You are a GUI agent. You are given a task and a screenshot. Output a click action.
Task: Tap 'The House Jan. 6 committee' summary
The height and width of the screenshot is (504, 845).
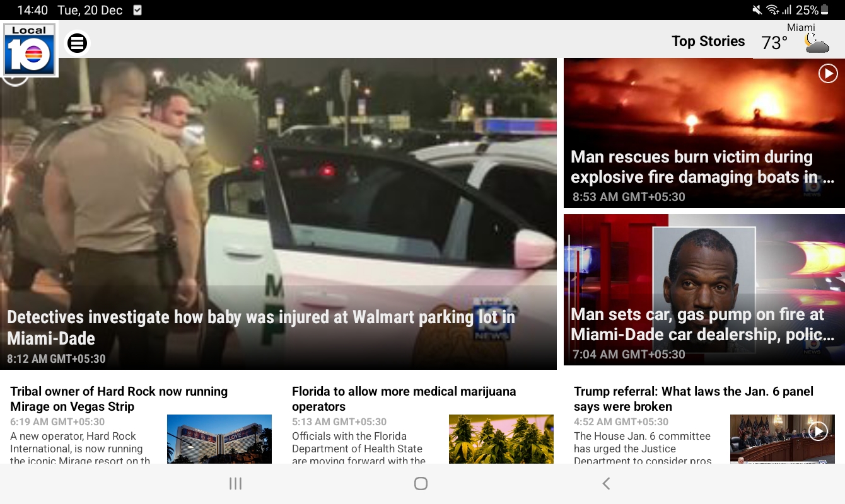pos(643,448)
